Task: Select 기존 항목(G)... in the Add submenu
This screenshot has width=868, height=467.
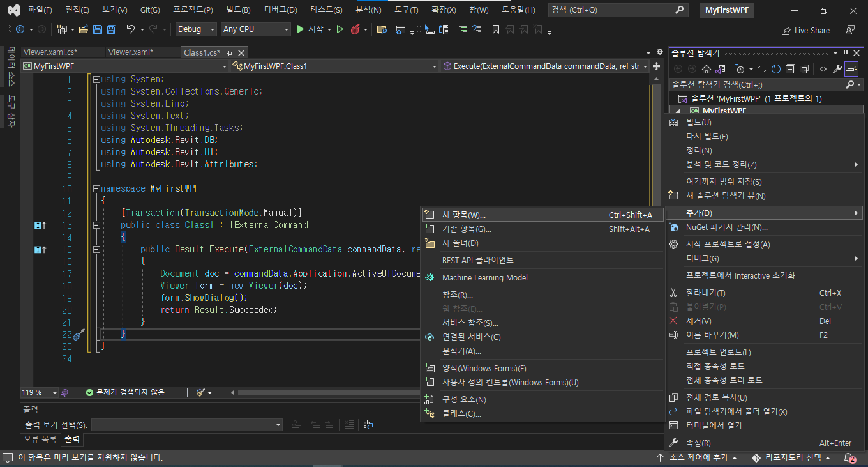Action: [543, 229]
